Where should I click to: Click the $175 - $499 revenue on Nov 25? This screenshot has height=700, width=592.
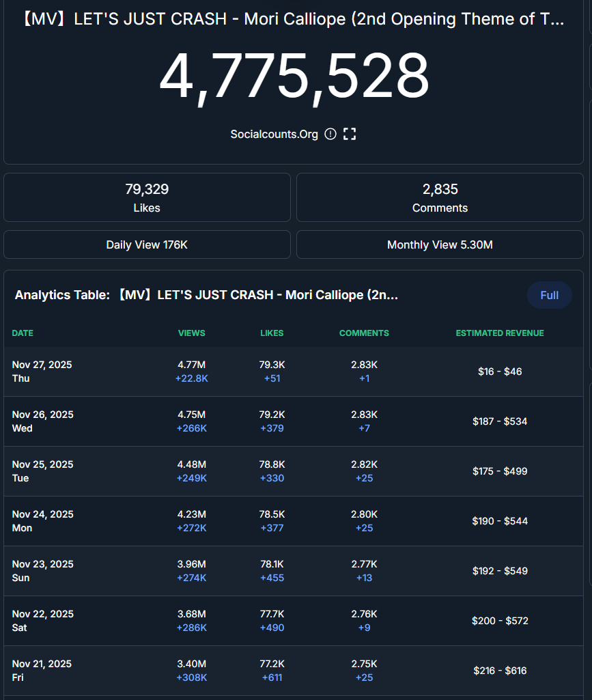point(500,471)
